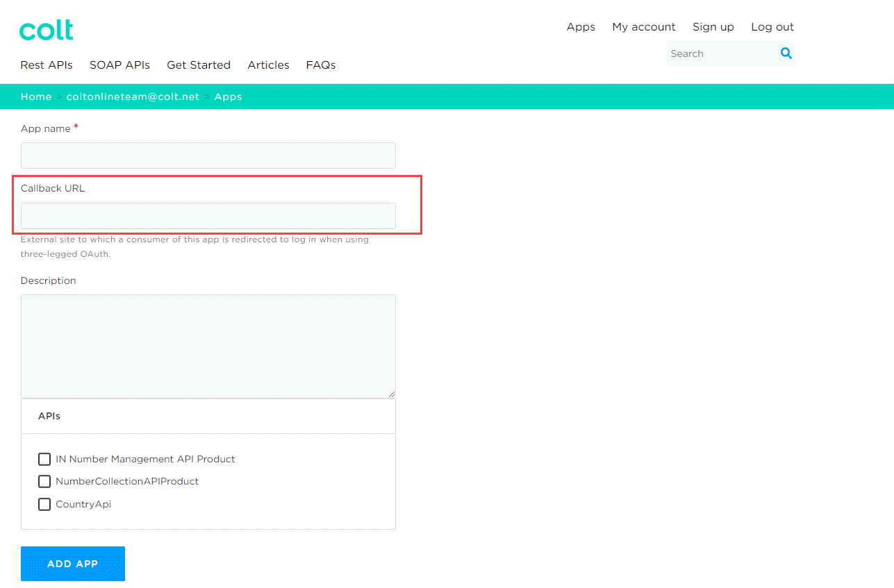Click the Description label

(49, 280)
